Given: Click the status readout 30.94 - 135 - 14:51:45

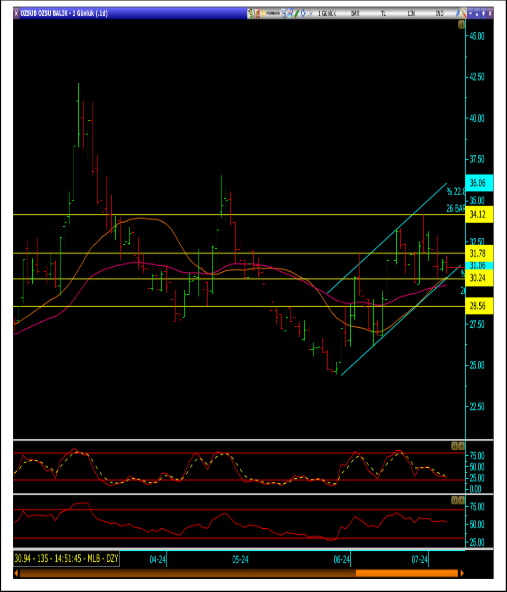Looking at the screenshot, I should [x=66, y=559].
